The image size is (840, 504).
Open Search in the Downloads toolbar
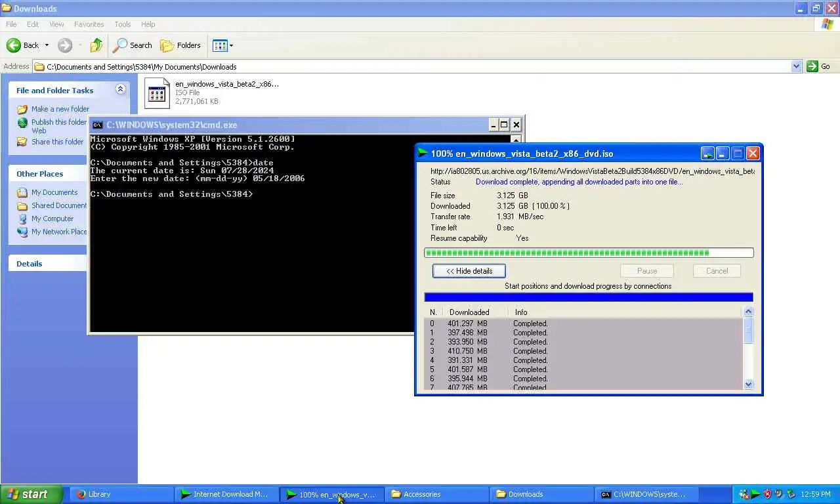[133, 45]
